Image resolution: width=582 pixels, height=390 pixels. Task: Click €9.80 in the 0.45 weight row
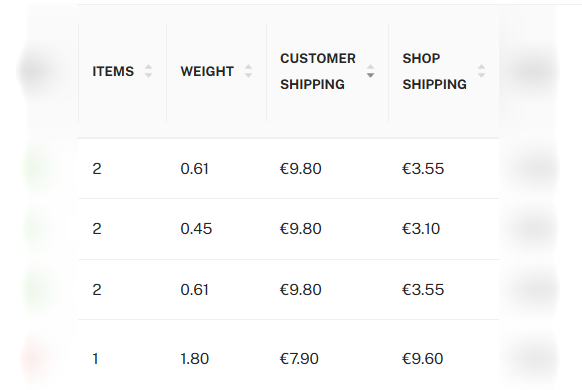(300, 229)
